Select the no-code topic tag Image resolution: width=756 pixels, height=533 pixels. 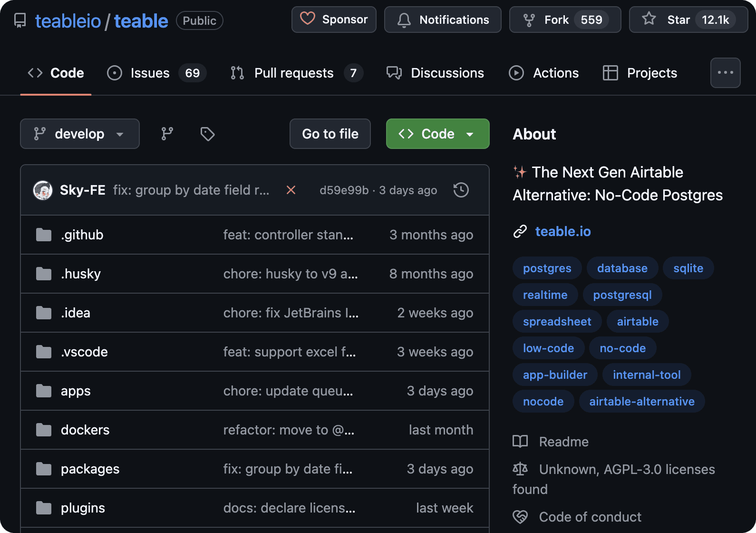623,348
